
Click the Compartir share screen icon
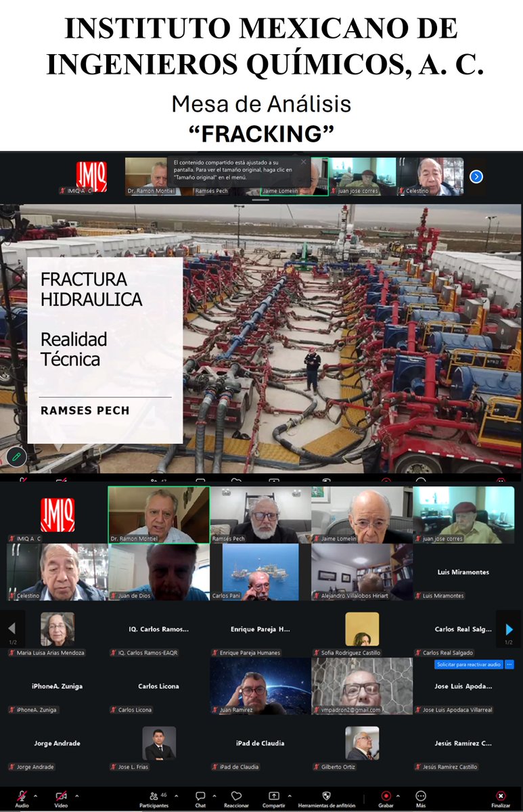point(273,796)
